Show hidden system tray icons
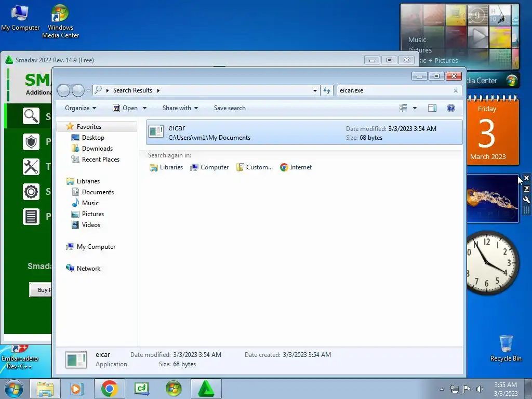Viewport: 532px width, 399px height. click(x=442, y=389)
